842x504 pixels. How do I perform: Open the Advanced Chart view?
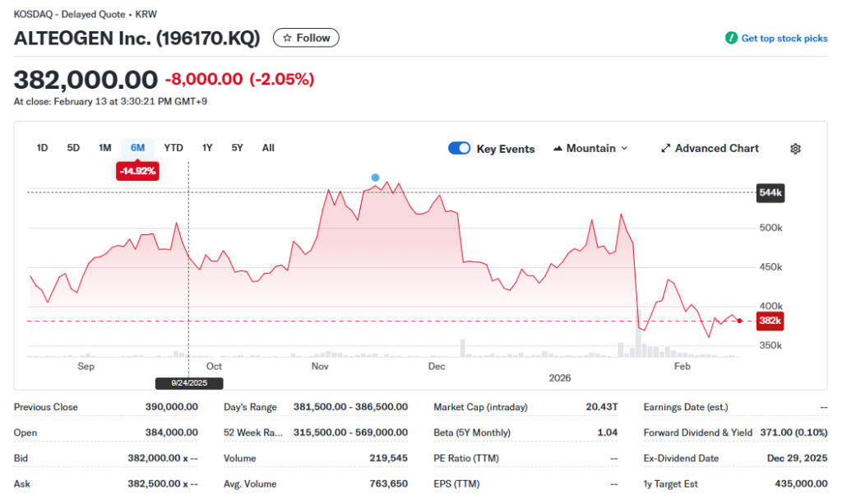716,149
